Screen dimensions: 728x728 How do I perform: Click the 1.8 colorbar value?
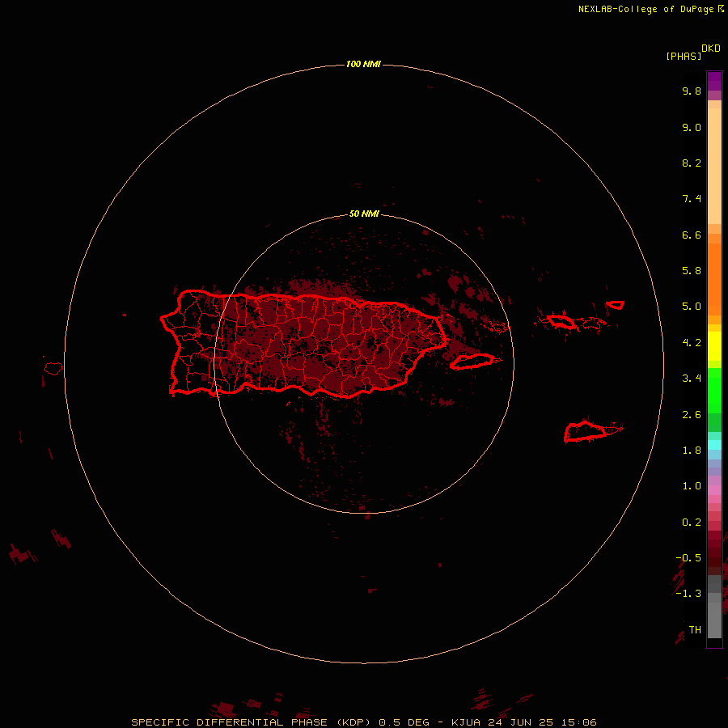point(692,451)
